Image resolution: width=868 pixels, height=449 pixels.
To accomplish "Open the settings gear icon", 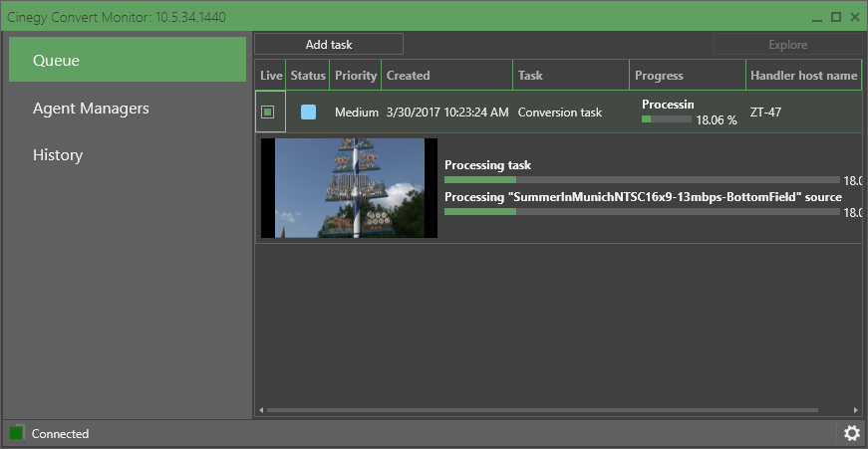I will [851, 433].
